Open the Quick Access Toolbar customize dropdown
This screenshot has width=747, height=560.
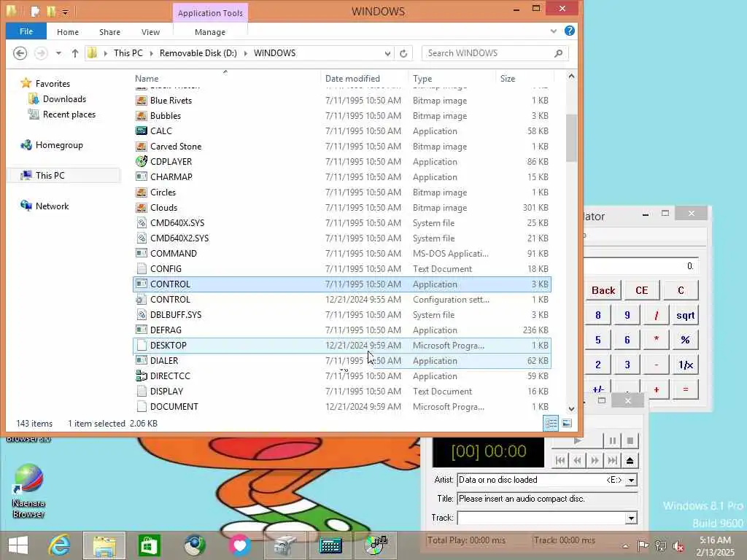(65, 12)
